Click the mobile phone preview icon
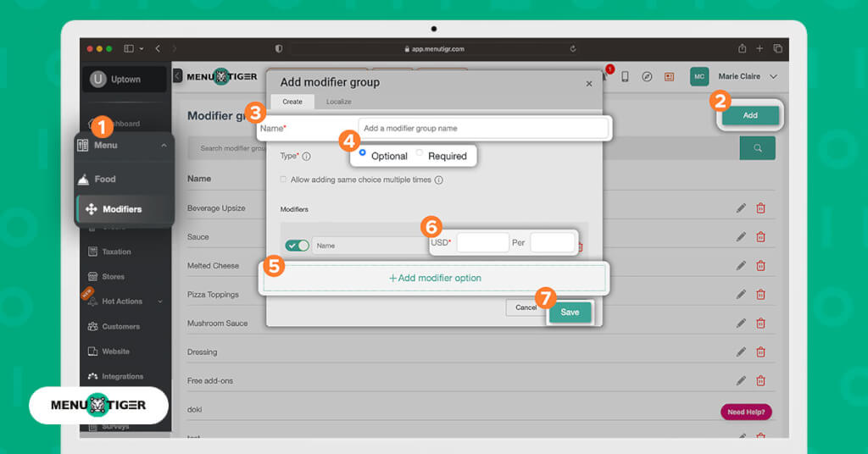 click(625, 76)
